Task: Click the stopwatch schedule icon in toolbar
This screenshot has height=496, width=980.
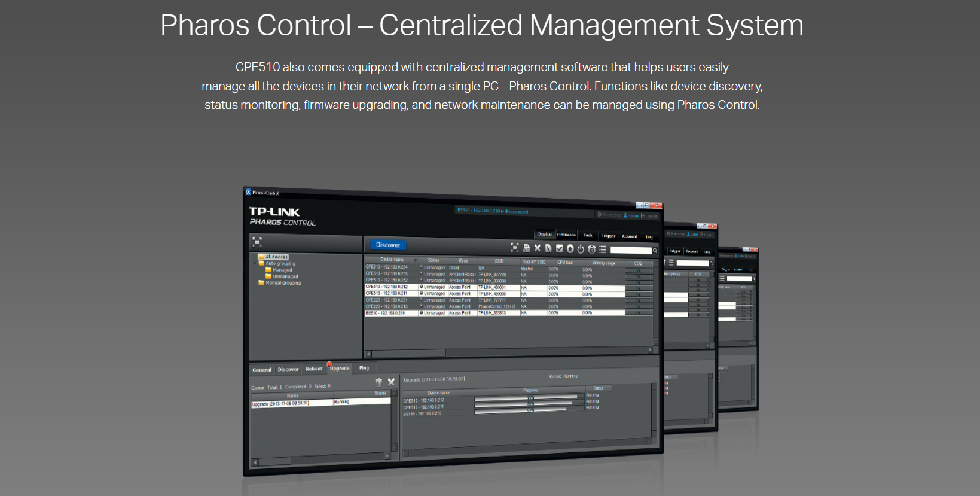Action: pos(591,249)
